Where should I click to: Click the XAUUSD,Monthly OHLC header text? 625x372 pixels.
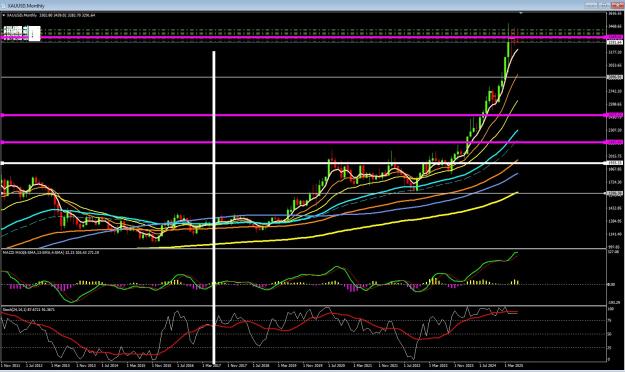pyautogui.click(x=51, y=16)
